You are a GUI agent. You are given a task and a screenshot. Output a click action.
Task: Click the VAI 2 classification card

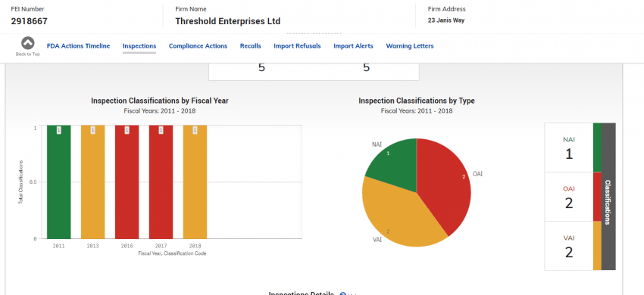(569, 246)
